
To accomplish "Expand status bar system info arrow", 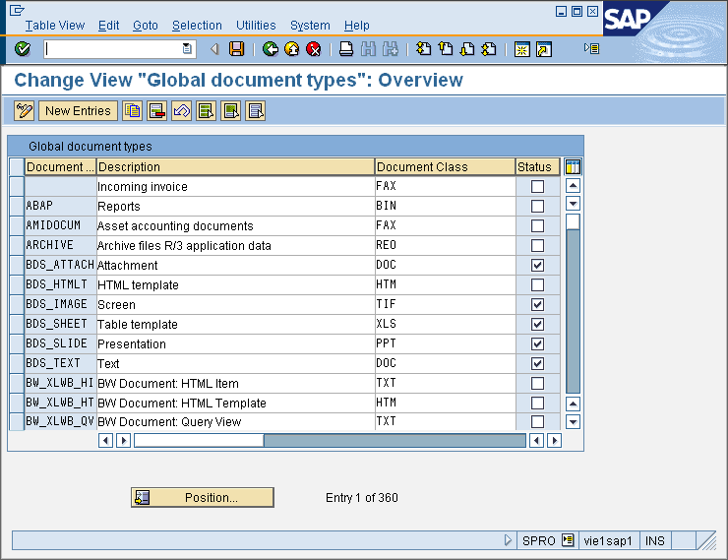I will tap(508, 540).
